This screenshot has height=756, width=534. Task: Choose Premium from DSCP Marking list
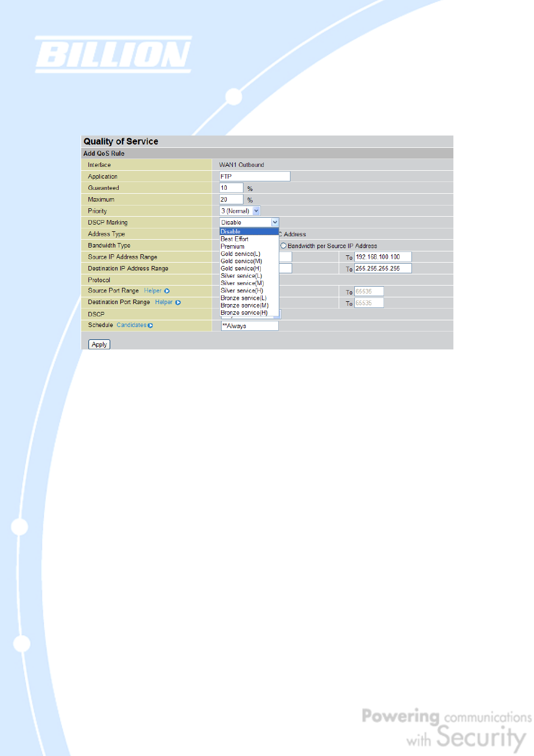pyautogui.click(x=232, y=246)
